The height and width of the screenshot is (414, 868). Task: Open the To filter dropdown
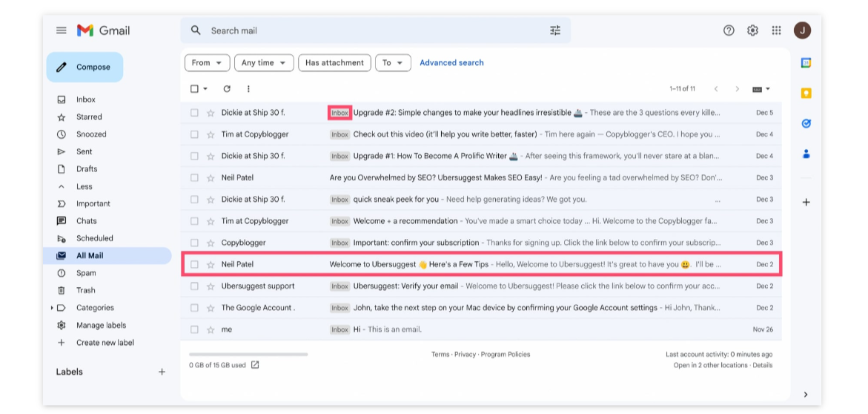pyautogui.click(x=393, y=62)
